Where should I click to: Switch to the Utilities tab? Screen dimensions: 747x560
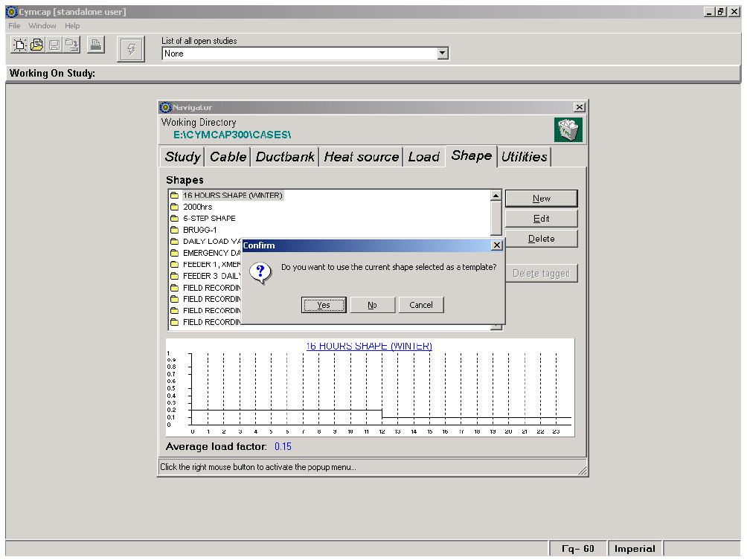point(524,157)
